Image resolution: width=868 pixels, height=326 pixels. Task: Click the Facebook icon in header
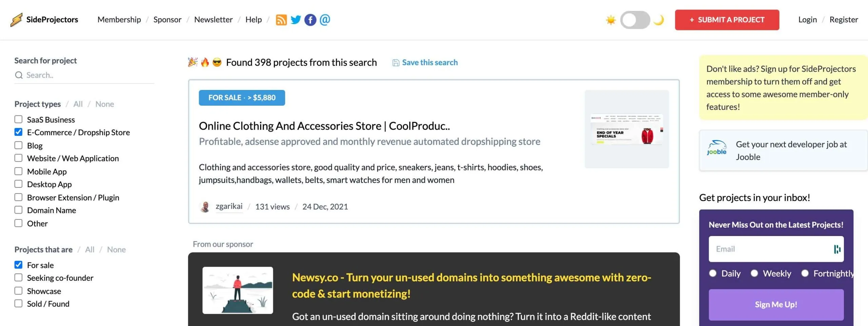pos(310,20)
